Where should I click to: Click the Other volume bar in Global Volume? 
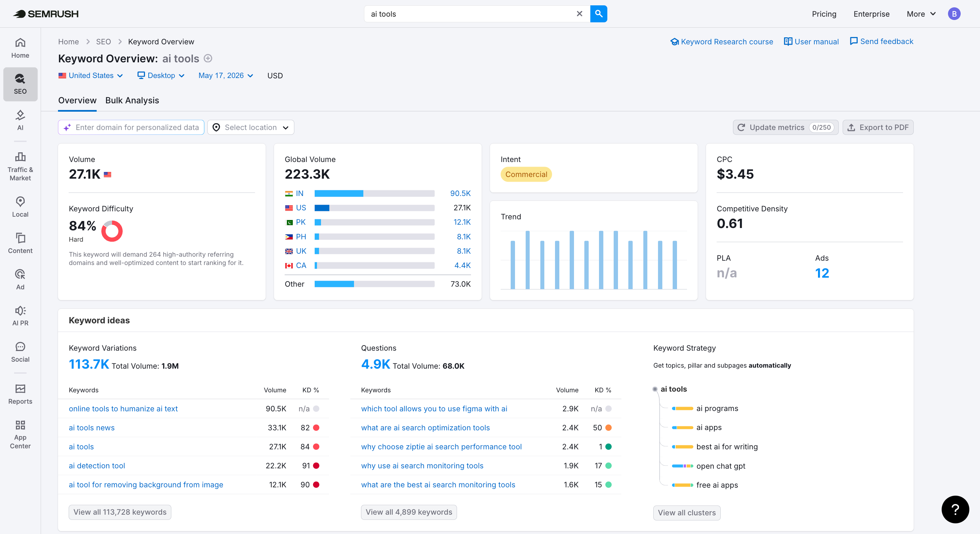(374, 284)
